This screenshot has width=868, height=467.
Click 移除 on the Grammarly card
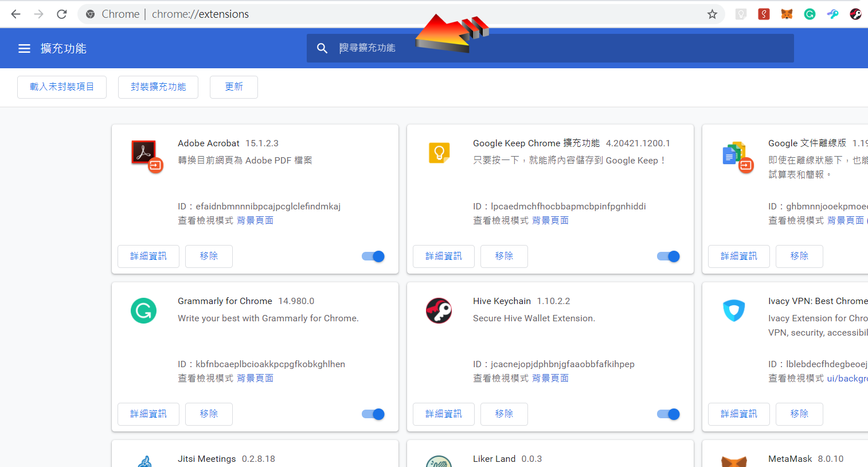209,414
